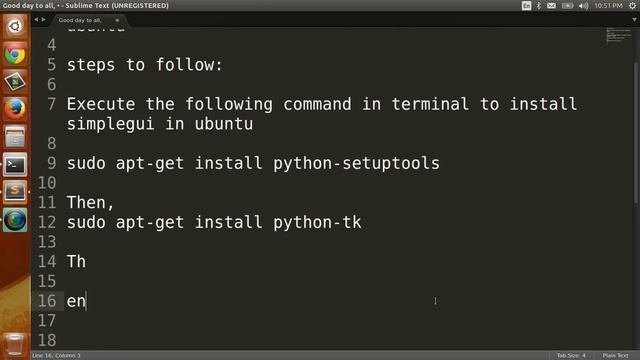Open the tab list dropdown arrow
The height and width of the screenshot is (360, 640).
634,20
